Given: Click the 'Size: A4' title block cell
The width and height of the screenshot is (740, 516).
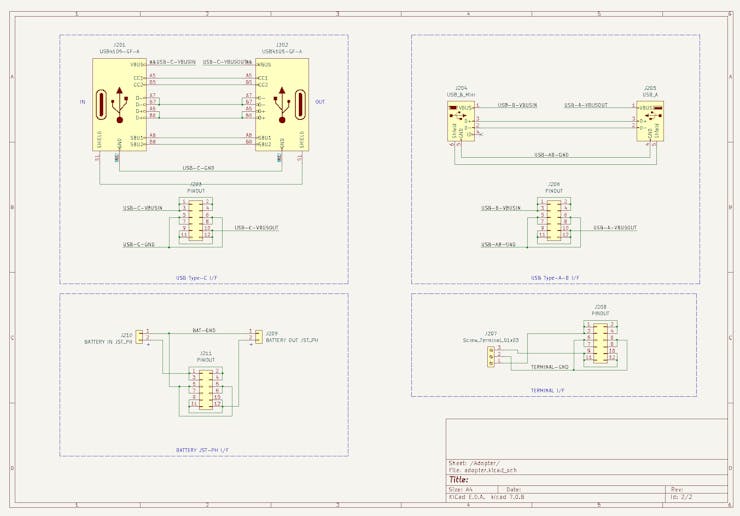Looking at the screenshot, I should pyautogui.click(x=460, y=490).
